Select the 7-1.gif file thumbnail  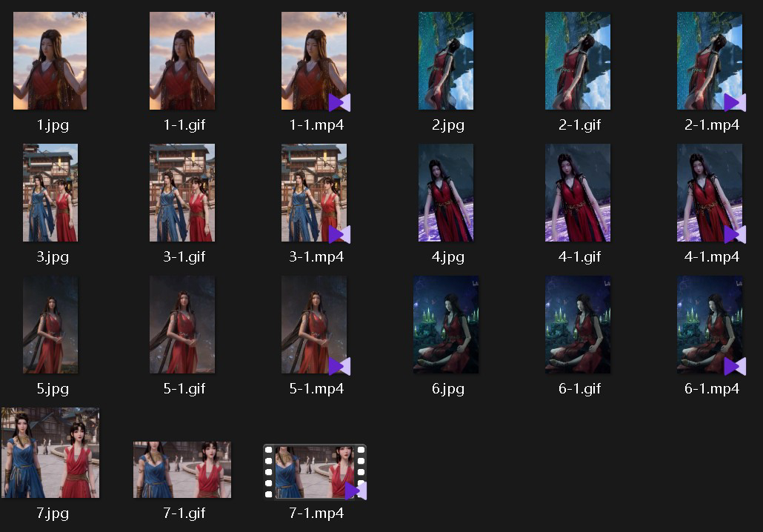point(182,470)
